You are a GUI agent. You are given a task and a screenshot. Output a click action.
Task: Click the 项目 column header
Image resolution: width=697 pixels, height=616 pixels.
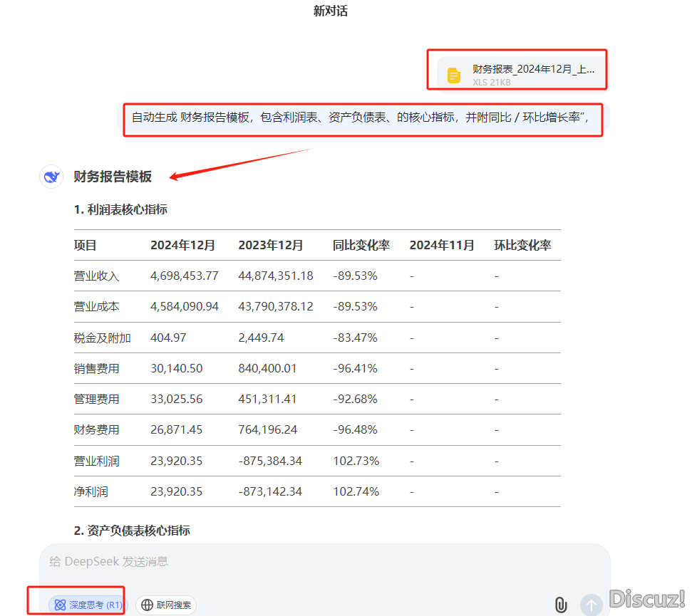(x=85, y=245)
